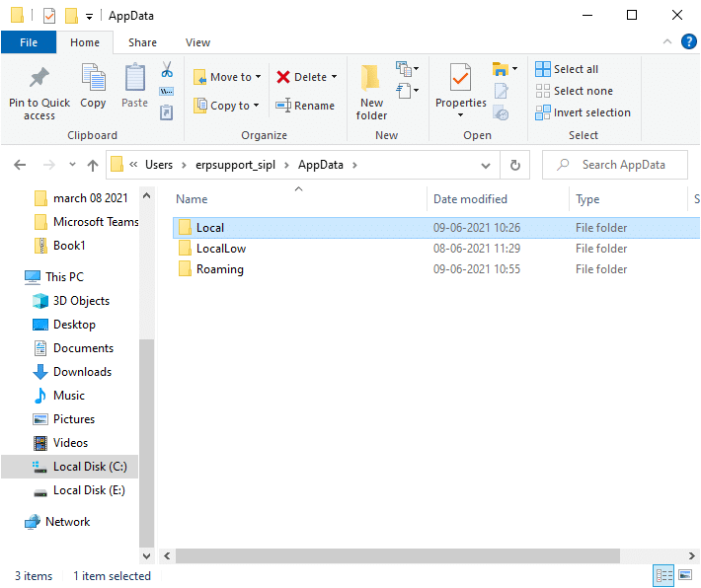This screenshot has width=701, height=588.
Task: Open Customize Quick Access Toolbar dropdown
Action: click(x=90, y=17)
